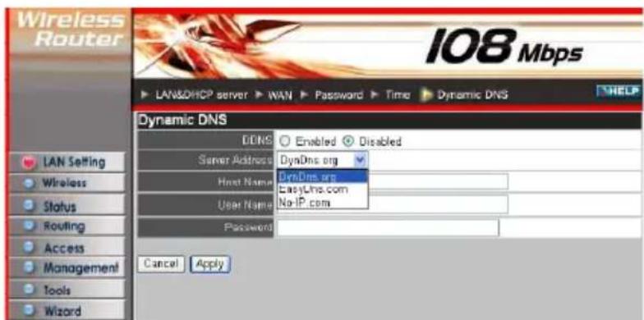644x320 pixels.
Task: Open the Wireless sidebar menu
Action: (67, 183)
